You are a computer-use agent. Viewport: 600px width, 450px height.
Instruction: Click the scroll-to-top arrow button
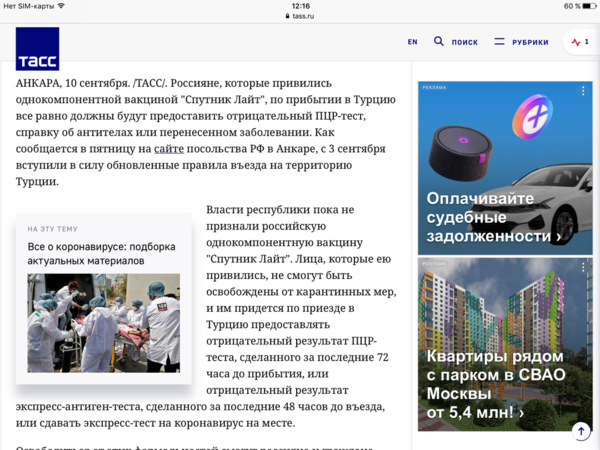tap(581, 431)
